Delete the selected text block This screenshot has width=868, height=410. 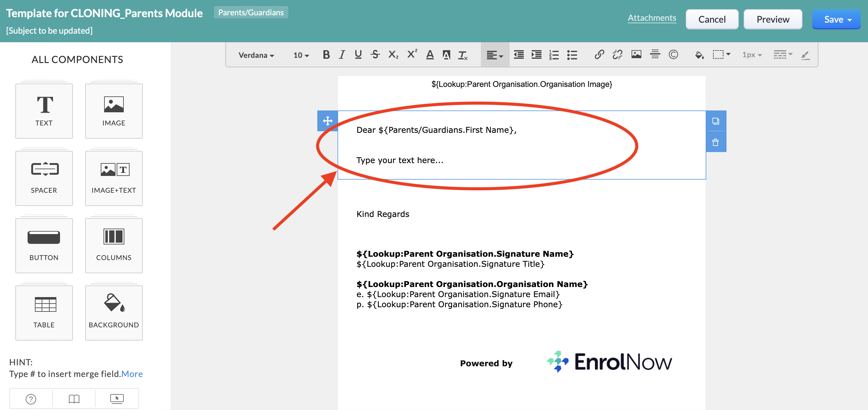(715, 142)
